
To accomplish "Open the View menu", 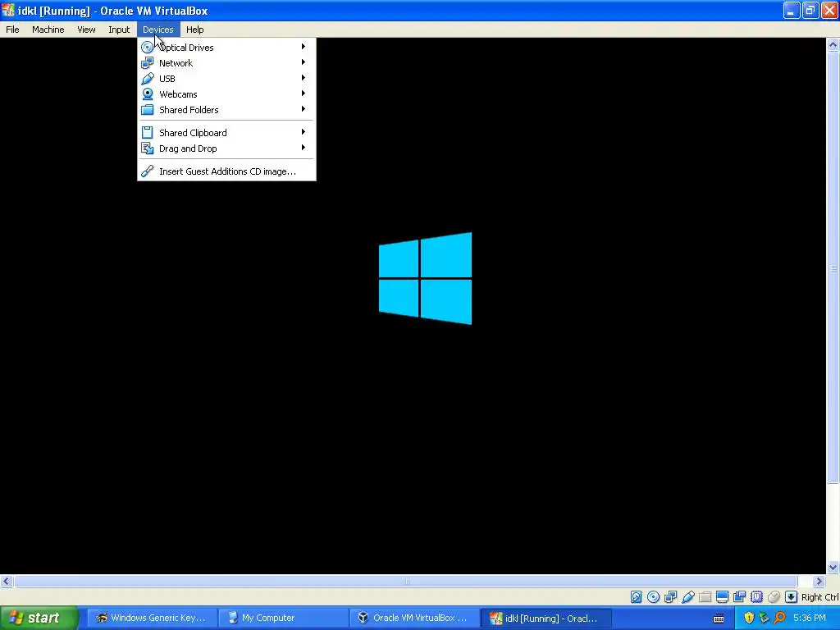I will point(86,30).
